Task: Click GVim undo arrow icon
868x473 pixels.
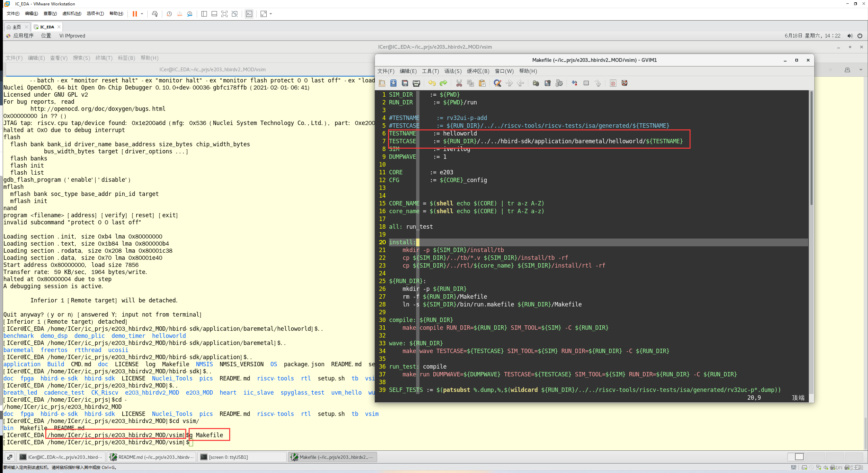Action: 432,83
